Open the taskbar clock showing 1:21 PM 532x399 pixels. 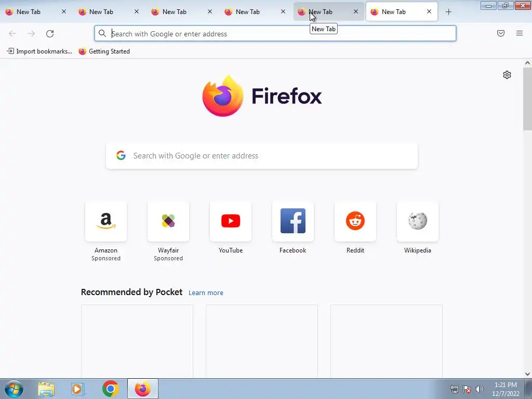pyautogui.click(x=506, y=389)
